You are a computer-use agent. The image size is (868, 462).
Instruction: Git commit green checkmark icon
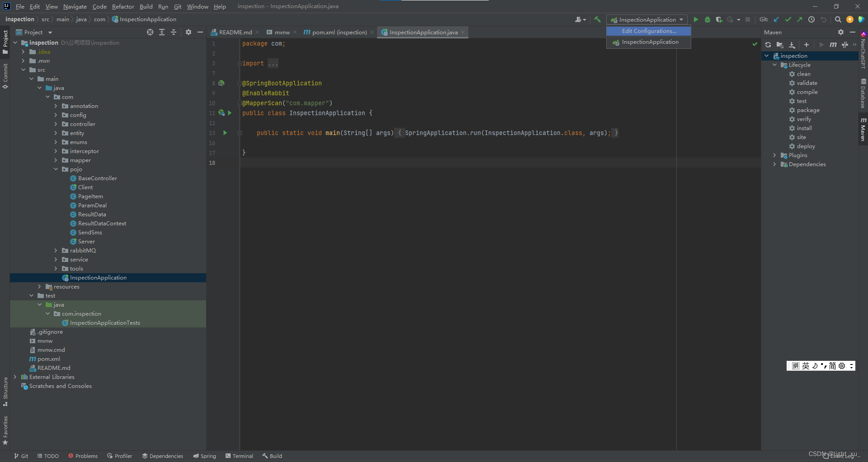pos(788,19)
